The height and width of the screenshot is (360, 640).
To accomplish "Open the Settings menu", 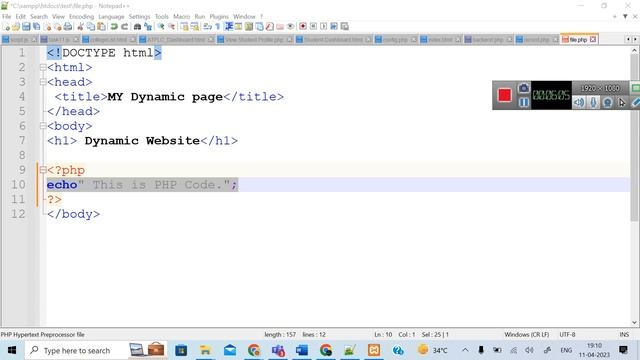I will 139,17.
